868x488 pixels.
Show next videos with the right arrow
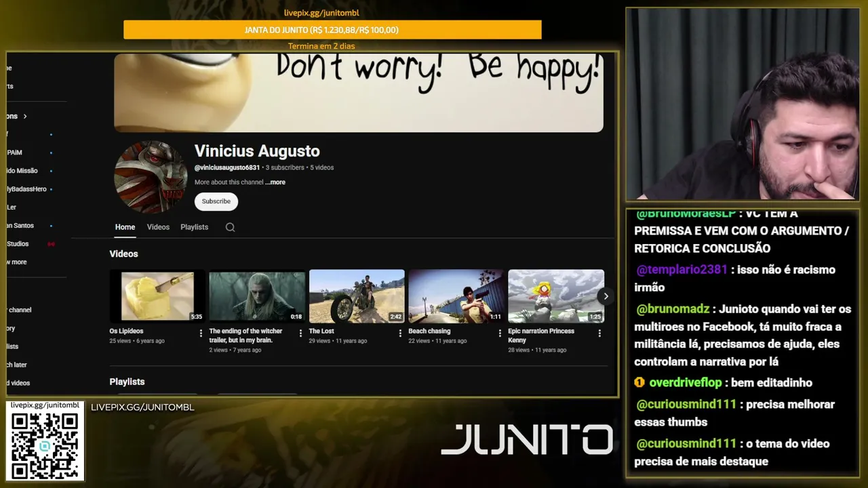(x=606, y=296)
